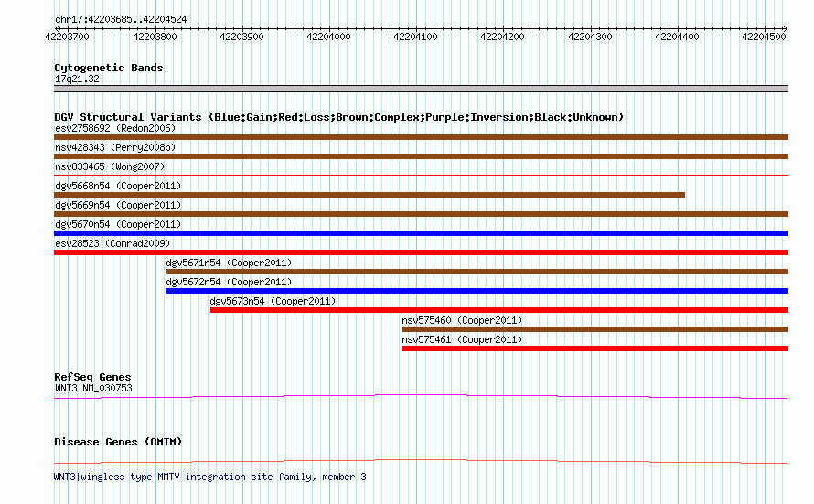
Task: Click the Disease Genes (OMIM) track title
Action: coord(118,442)
